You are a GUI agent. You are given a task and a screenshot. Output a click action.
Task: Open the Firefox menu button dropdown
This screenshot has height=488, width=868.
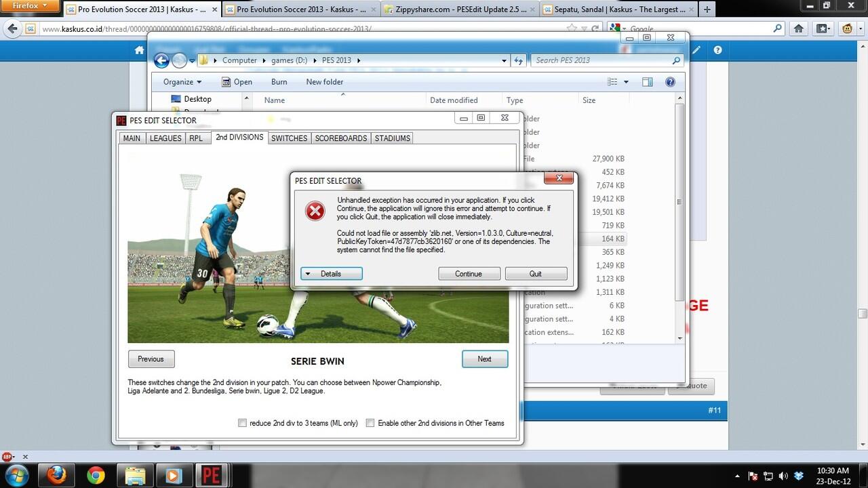tap(31, 6)
